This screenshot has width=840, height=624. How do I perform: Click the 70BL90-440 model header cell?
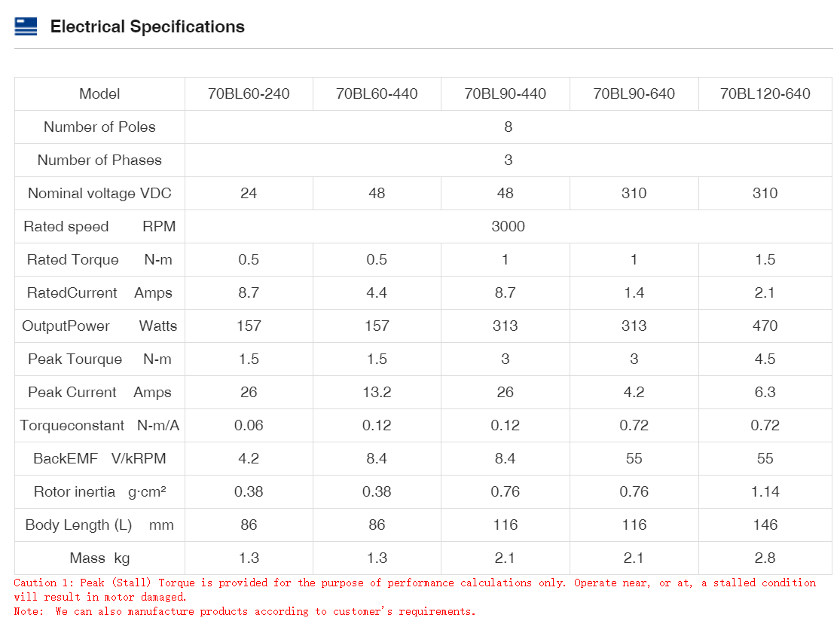click(x=506, y=94)
